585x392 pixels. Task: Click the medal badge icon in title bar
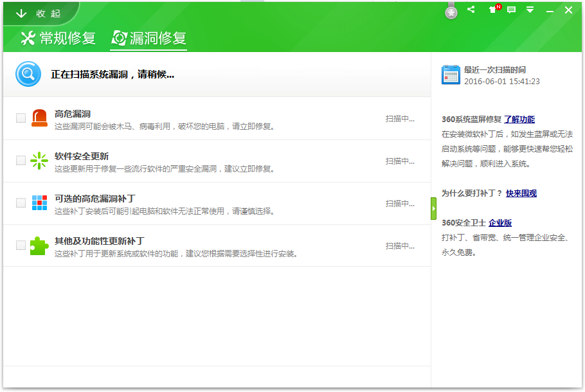pyautogui.click(x=451, y=12)
